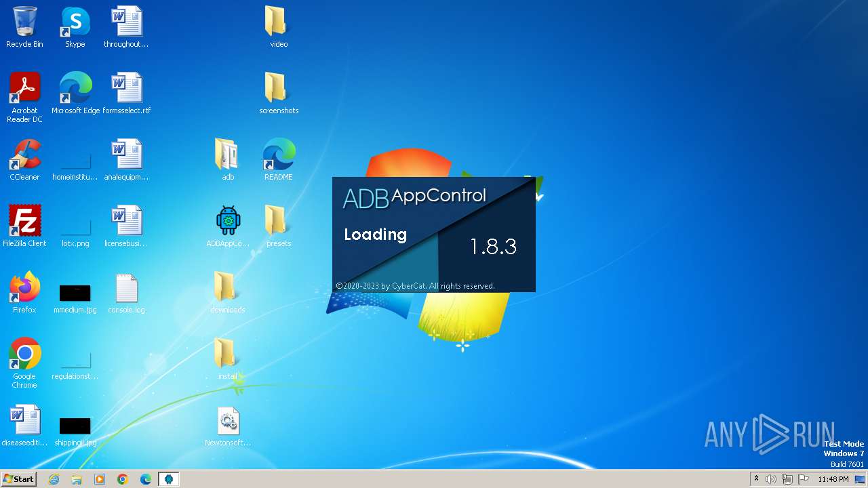The image size is (868, 488).
Task: Click the CyberCat copyright notice
Action: point(415,286)
